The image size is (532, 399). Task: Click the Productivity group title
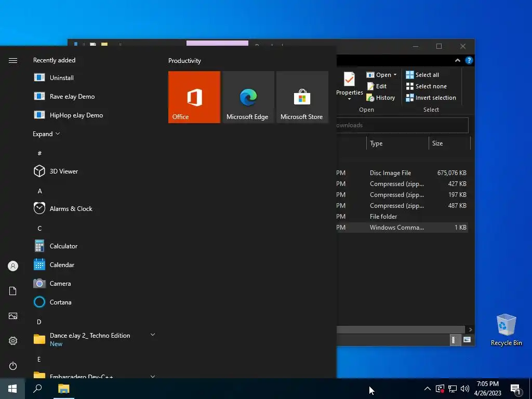point(184,61)
